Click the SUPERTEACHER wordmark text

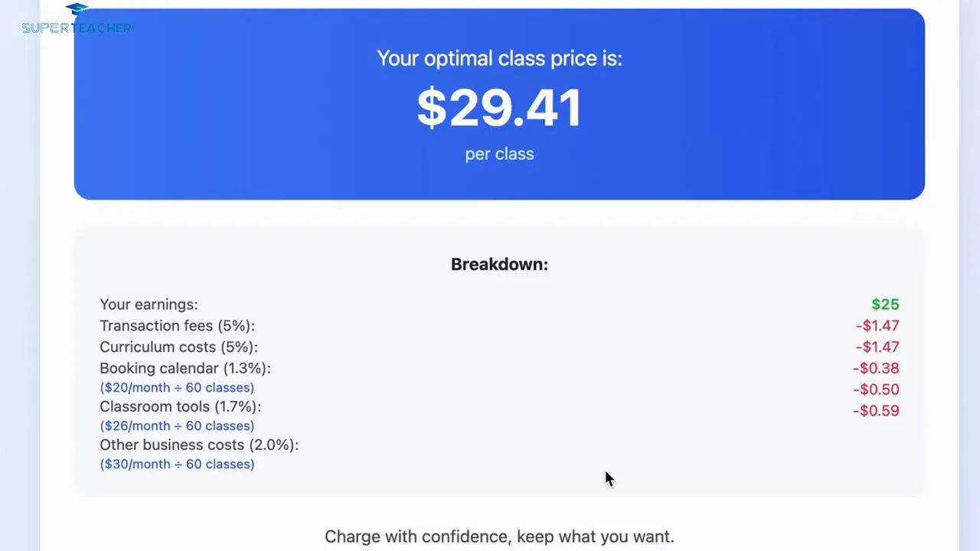pyautogui.click(x=77, y=28)
